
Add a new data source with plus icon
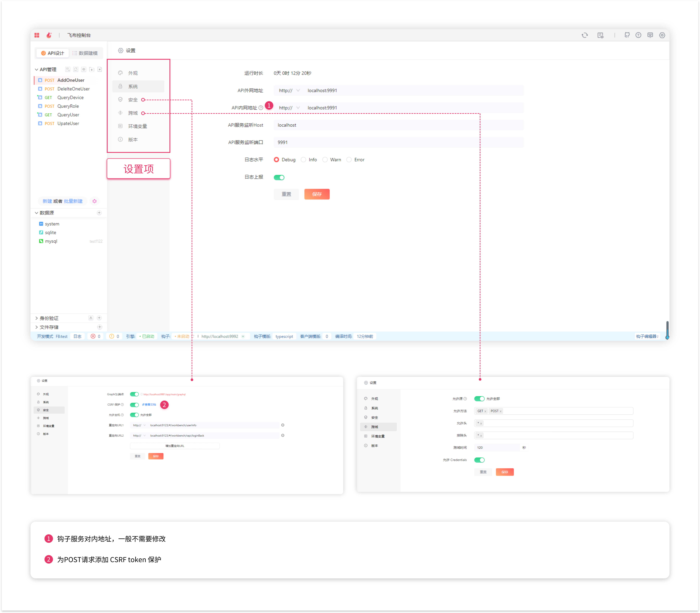click(99, 213)
